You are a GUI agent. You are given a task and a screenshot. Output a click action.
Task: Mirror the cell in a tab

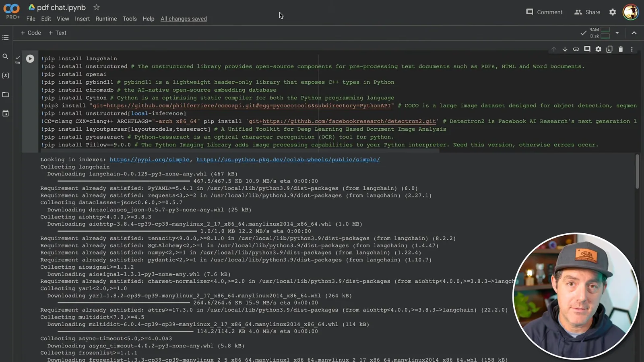point(609,49)
